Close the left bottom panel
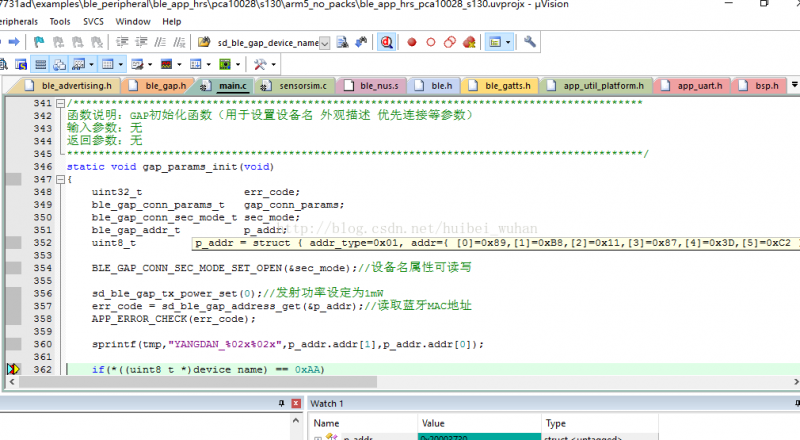This screenshot has height=440, width=800. pyautogui.click(x=295, y=403)
